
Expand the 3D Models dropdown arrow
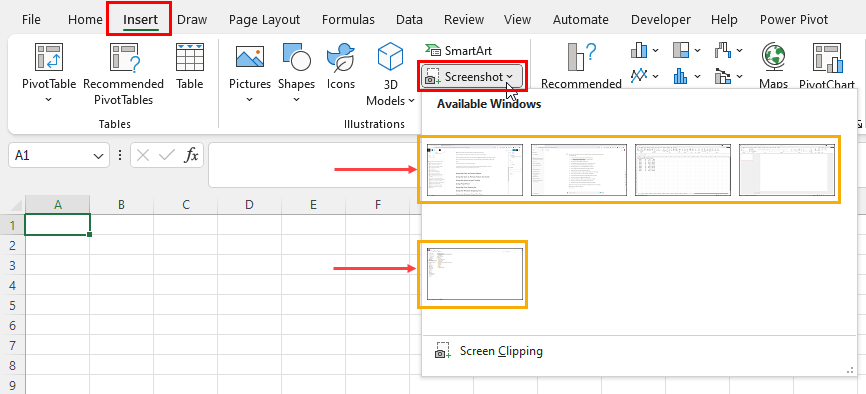pyautogui.click(x=411, y=101)
